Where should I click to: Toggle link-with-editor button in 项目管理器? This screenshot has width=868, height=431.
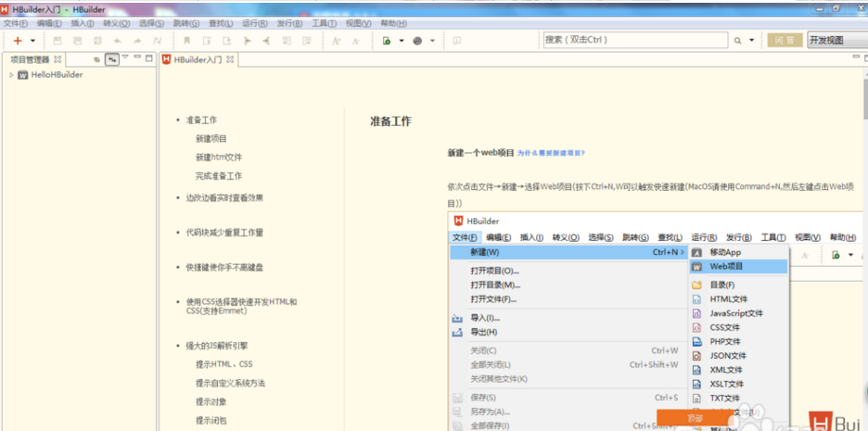(x=112, y=59)
